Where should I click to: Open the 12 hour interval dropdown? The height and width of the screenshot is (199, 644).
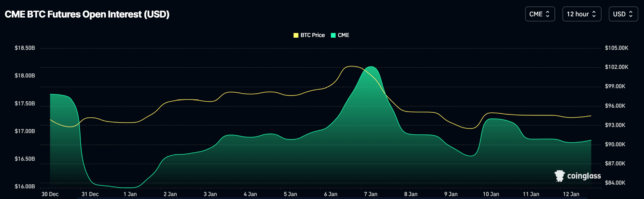[x=581, y=14]
